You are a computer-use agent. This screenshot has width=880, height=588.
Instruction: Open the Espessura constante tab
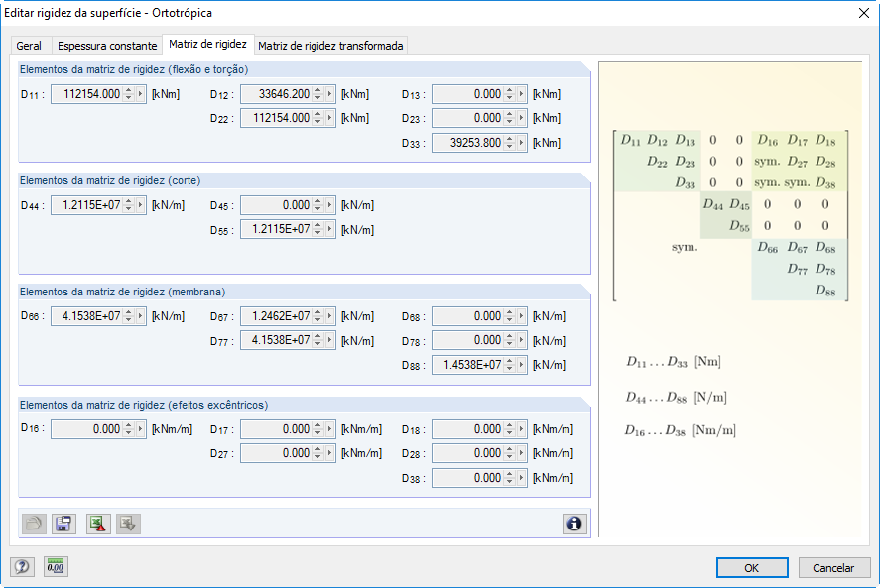(x=107, y=46)
